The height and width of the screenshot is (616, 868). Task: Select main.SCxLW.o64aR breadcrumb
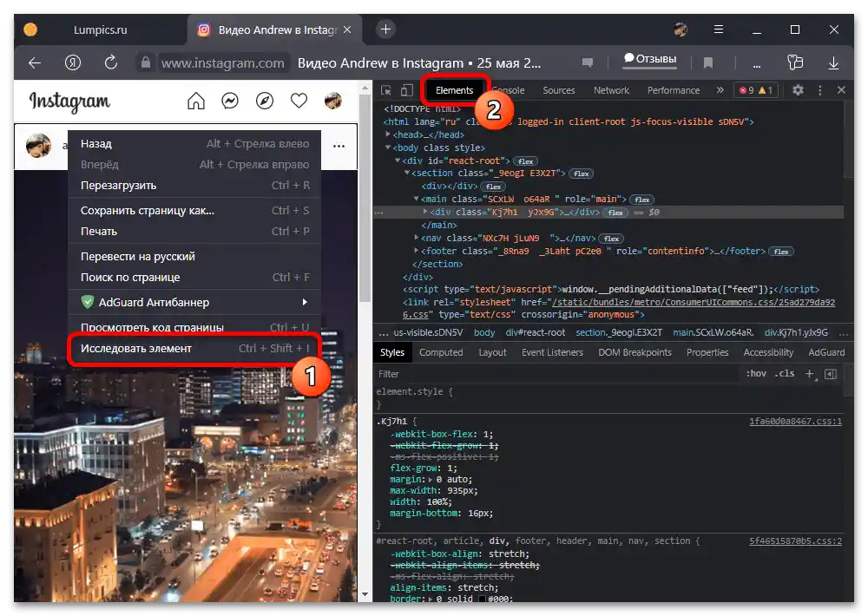pos(713,332)
